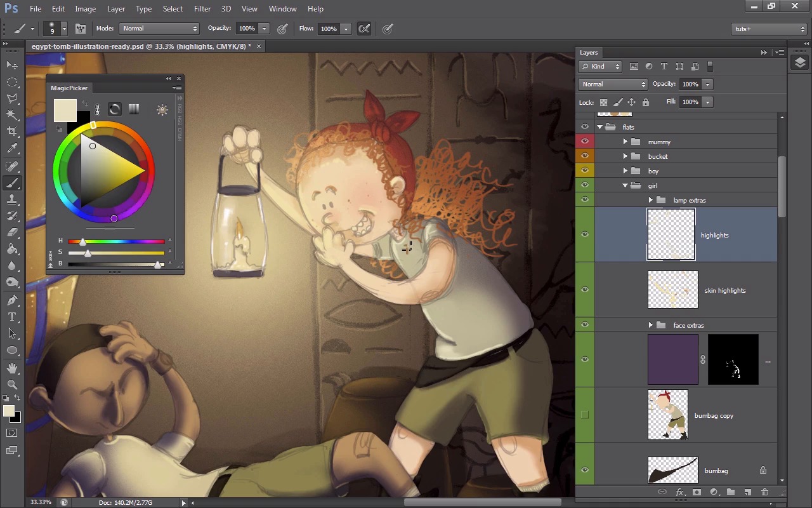Pick the Hand tool
This screenshot has height=508, width=812.
click(12, 368)
